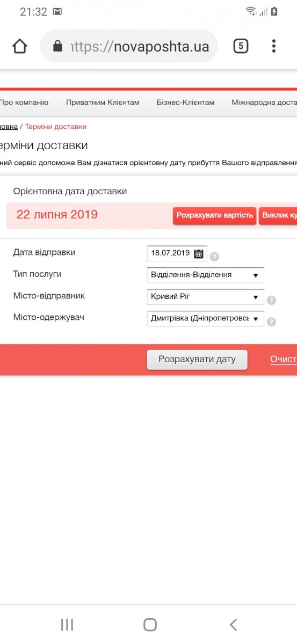297x644 pixels.
Task: Click help icon beside Місто-відправник dropdown
Action: pos(272,300)
